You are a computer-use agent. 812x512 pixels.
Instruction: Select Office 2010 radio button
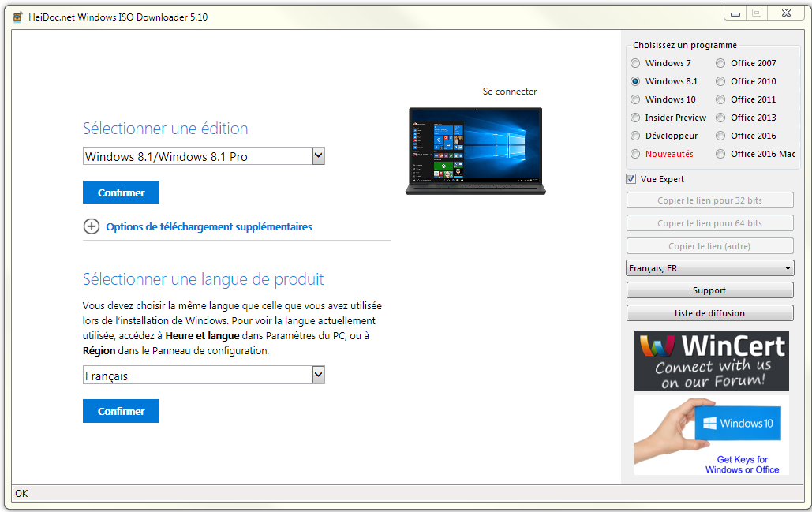coord(720,81)
